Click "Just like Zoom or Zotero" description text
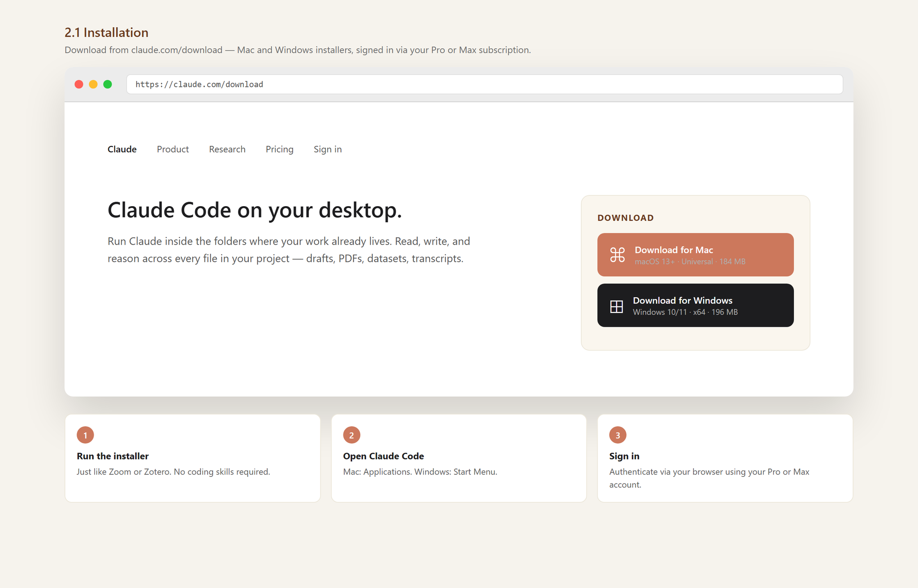 click(173, 471)
